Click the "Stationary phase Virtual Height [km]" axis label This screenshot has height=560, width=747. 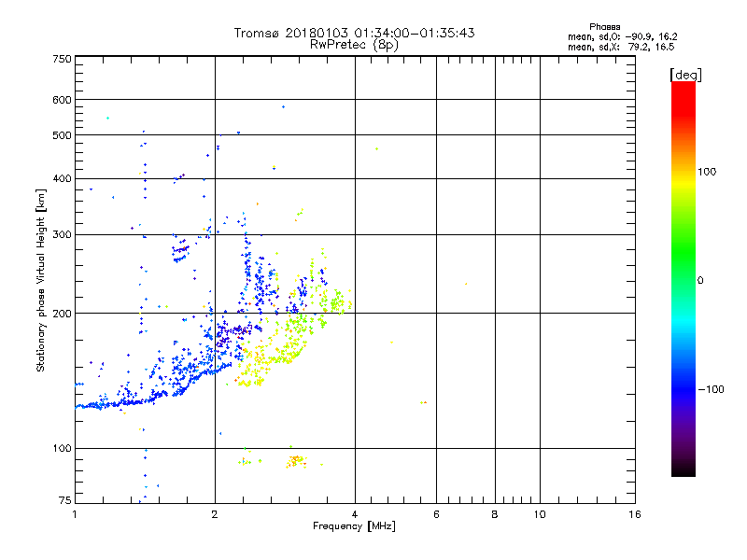click(40, 280)
